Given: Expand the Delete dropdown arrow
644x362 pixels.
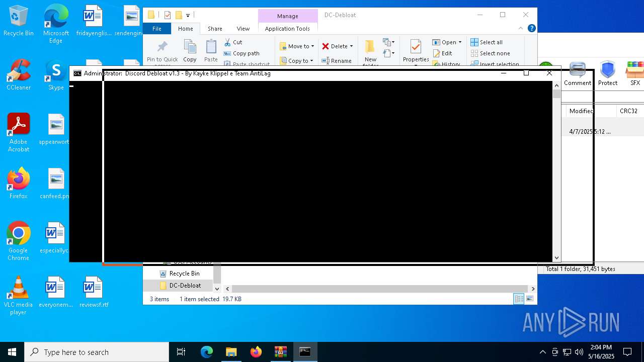Looking at the screenshot, I should coord(351,46).
